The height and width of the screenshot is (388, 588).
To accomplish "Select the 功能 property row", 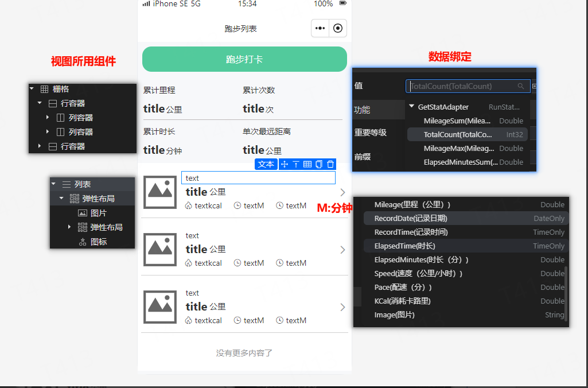I will click(x=379, y=110).
